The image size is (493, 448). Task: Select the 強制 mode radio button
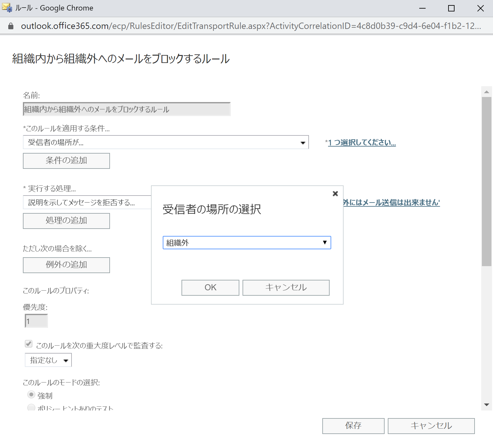click(31, 395)
